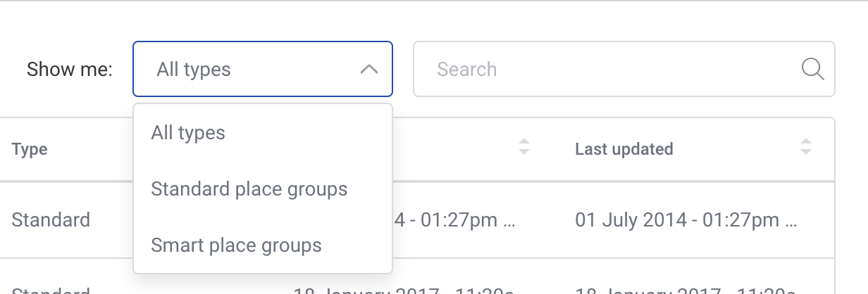Click the Show me: label

click(70, 70)
